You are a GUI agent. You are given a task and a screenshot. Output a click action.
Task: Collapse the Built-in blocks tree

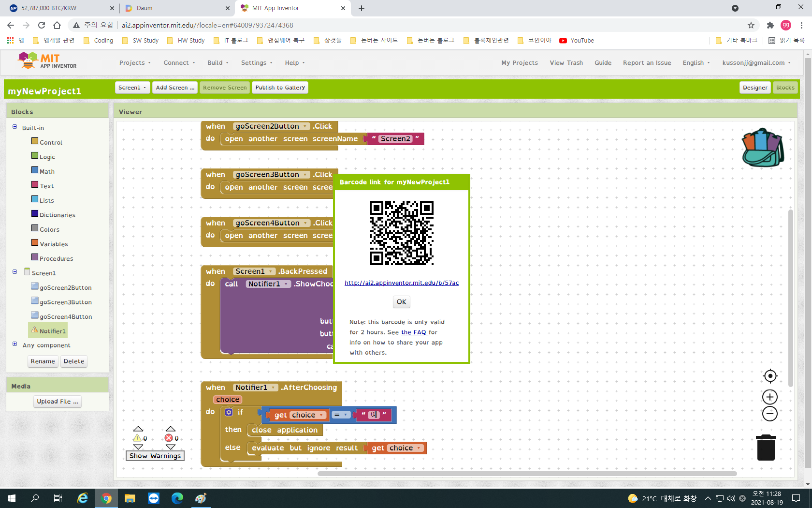[x=14, y=127]
